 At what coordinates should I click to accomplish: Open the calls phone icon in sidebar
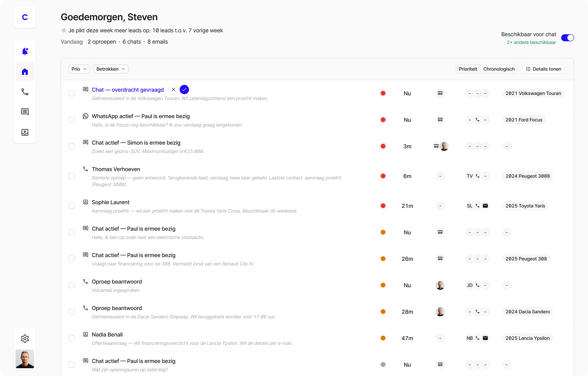point(25,92)
